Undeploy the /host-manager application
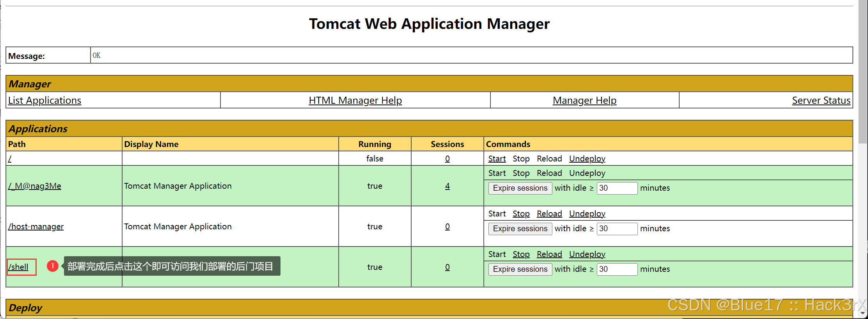868x319 pixels. (x=587, y=214)
